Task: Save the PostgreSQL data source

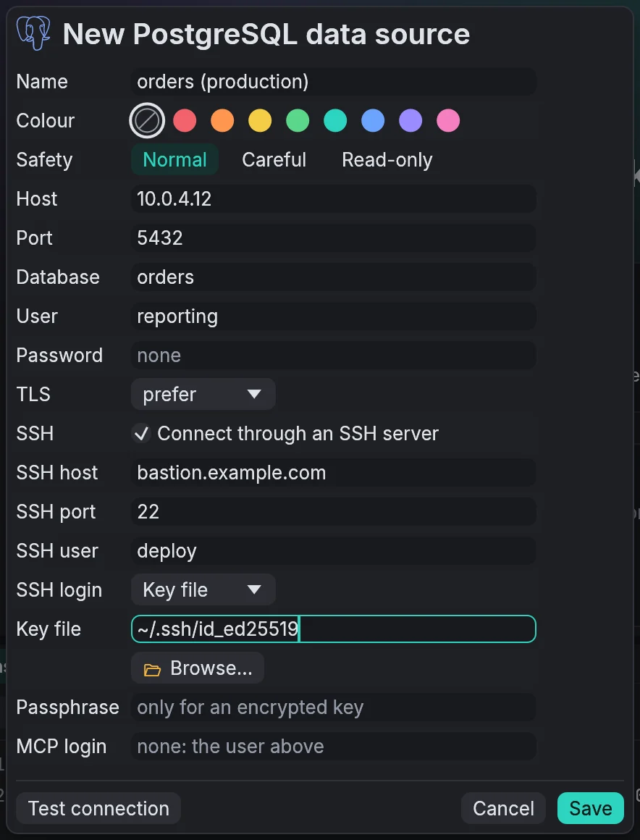Action: 591,808
